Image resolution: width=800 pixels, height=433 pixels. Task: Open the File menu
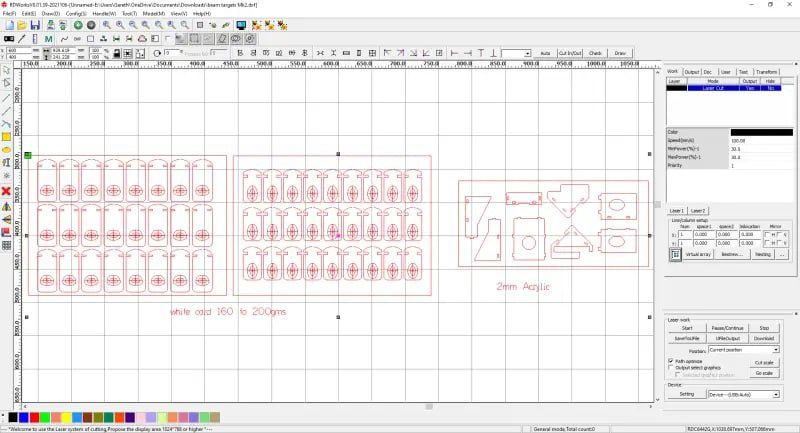pyautogui.click(x=9, y=14)
